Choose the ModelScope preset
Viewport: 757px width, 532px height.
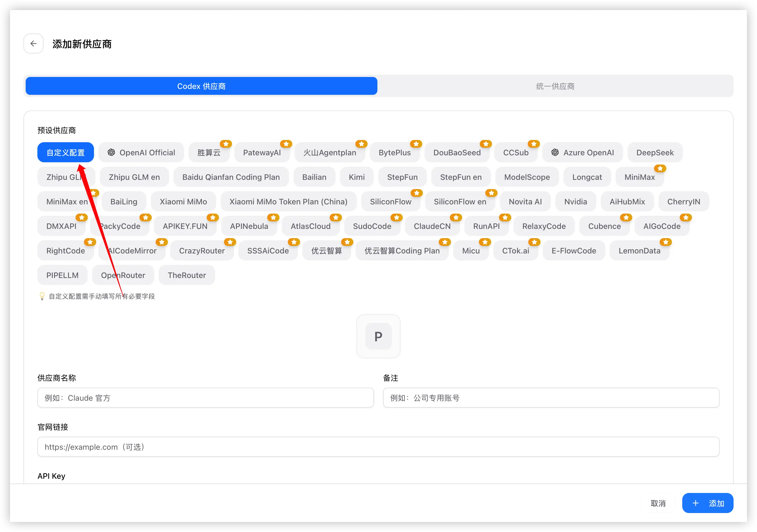tap(527, 177)
